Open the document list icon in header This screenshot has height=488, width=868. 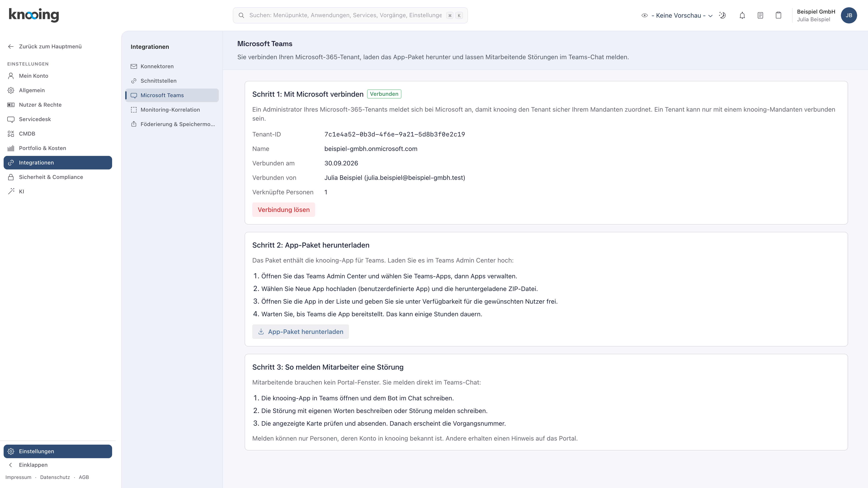[760, 15]
